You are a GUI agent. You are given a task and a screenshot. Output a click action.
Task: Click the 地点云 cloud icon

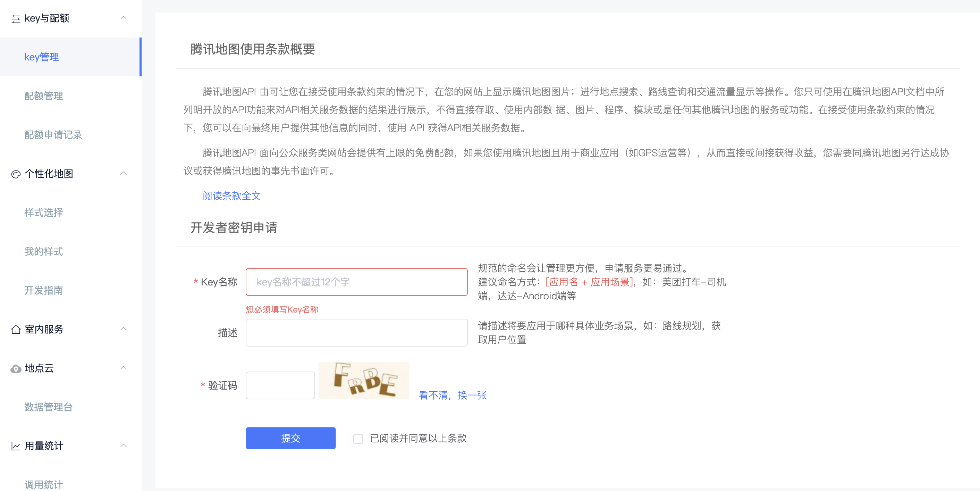[x=16, y=368]
